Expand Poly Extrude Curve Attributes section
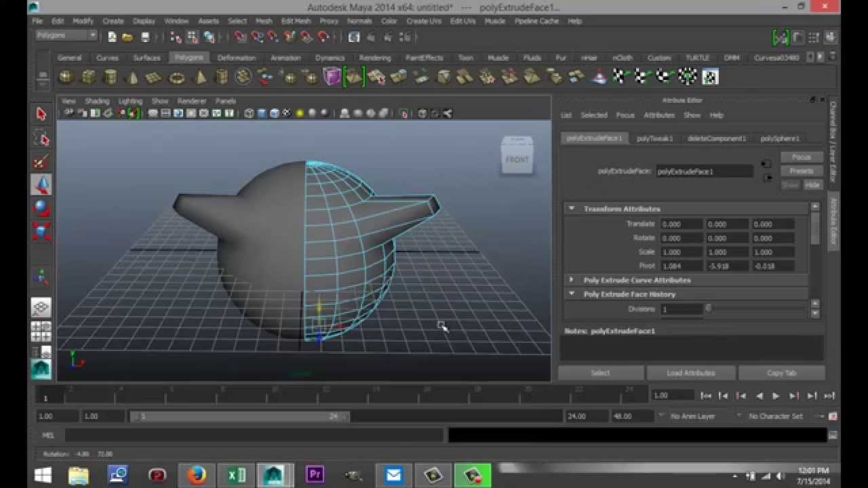868x488 pixels. [572, 280]
